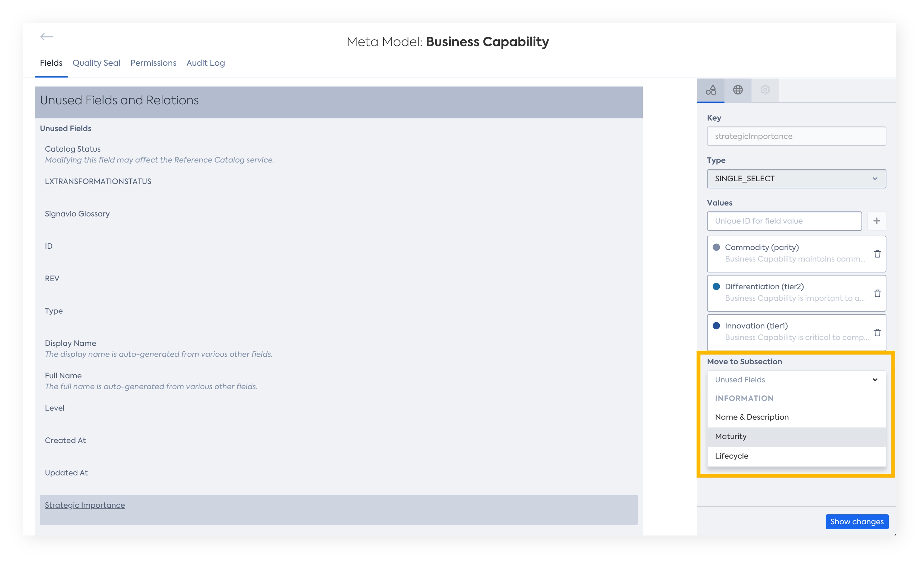Open the gear settings panel tab
924x564 pixels.
point(765,90)
